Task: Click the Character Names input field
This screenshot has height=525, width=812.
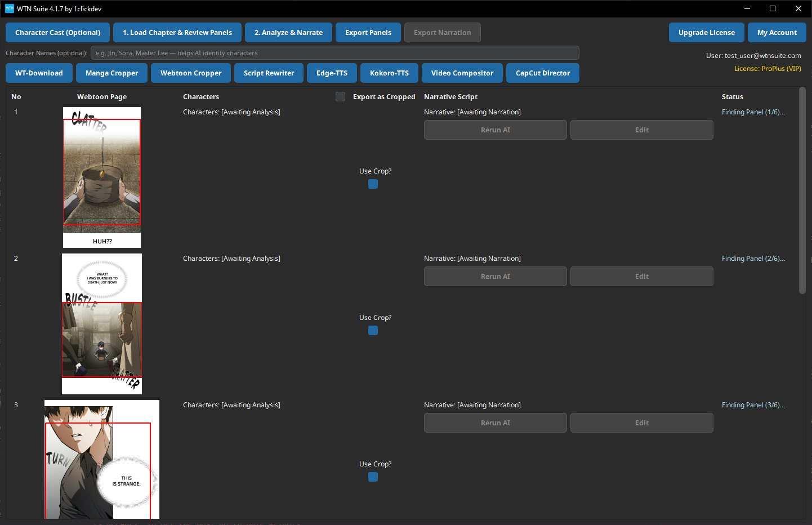Action: (335, 53)
